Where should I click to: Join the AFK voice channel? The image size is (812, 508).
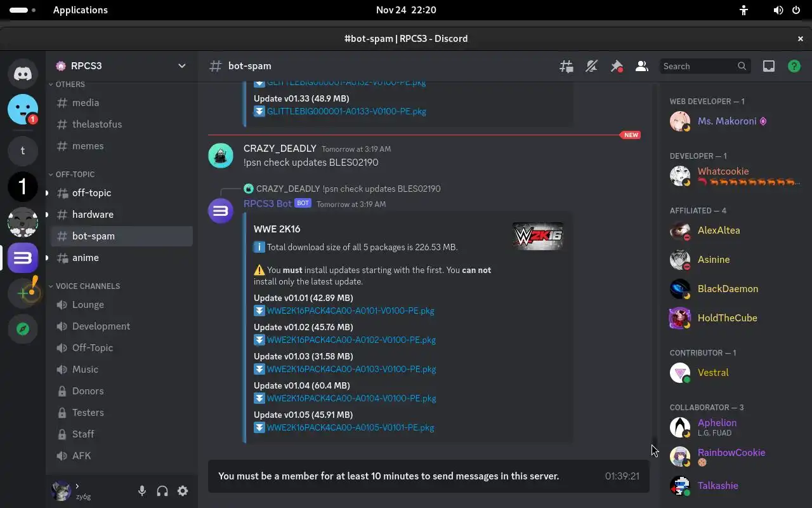[121, 456]
